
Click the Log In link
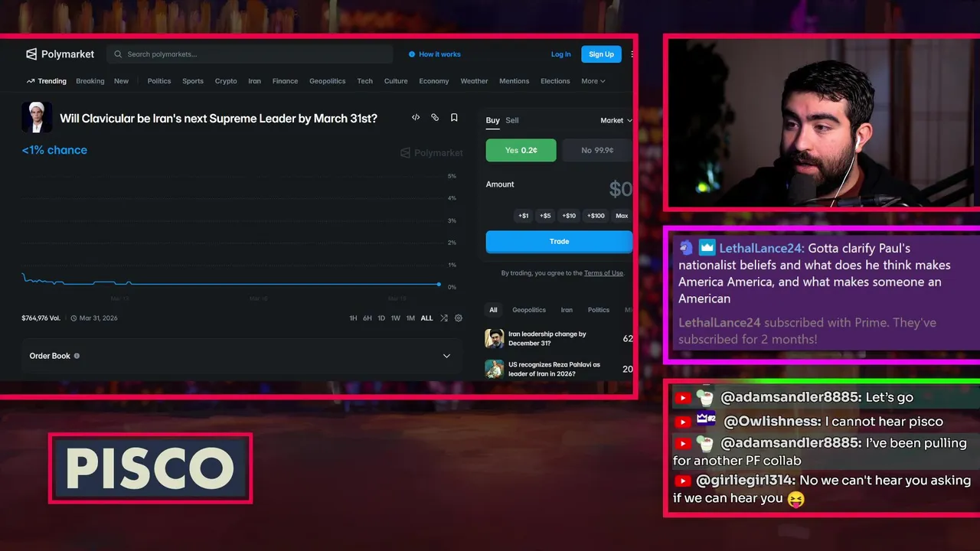click(561, 54)
